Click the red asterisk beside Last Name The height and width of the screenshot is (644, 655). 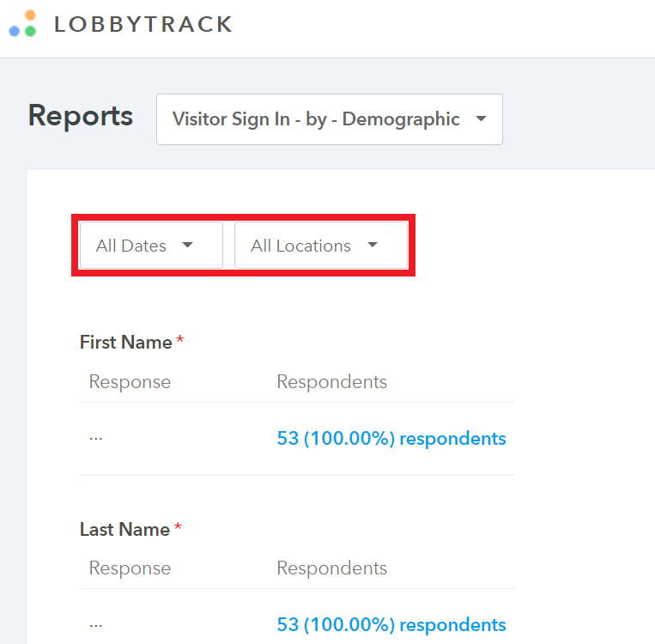click(x=178, y=526)
